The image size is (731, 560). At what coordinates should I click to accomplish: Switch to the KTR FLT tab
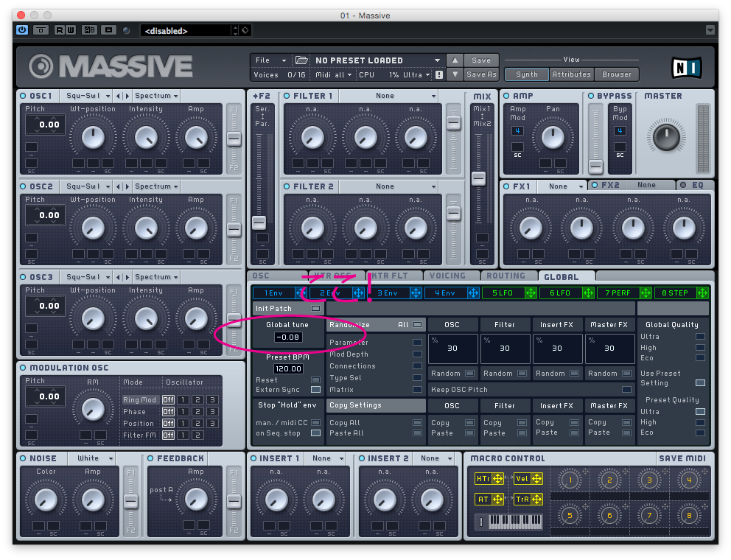pos(394,276)
